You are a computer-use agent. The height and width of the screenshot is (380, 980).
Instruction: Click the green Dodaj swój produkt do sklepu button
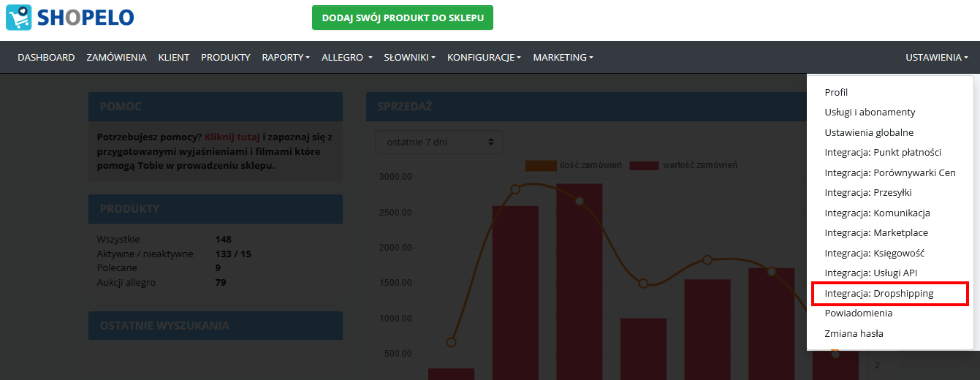403,18
